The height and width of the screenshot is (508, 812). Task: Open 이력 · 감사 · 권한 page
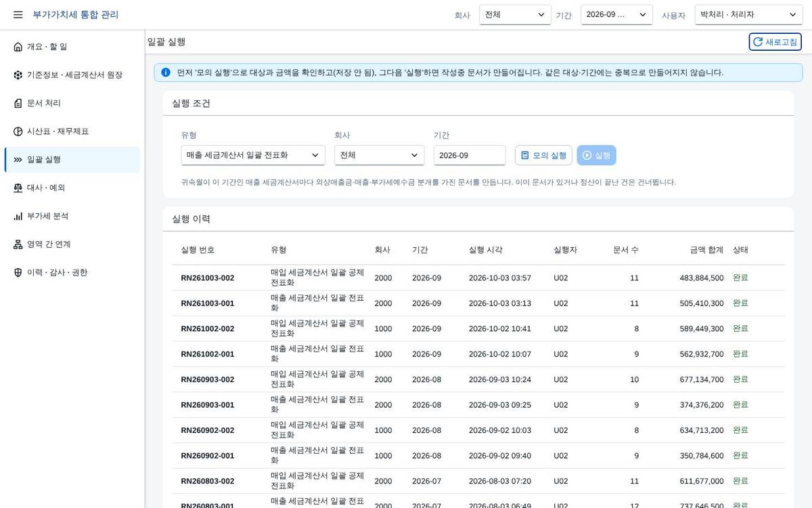click(x=72, y=272)
